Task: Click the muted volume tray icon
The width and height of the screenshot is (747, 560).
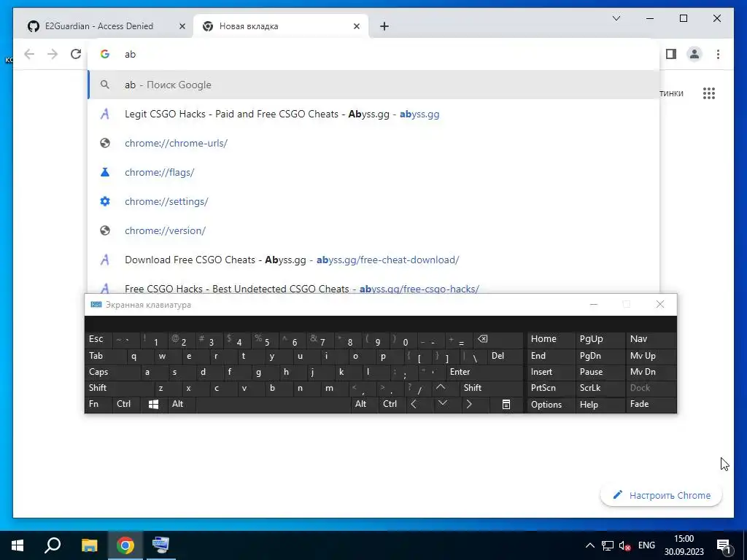Action: point(624,545)
